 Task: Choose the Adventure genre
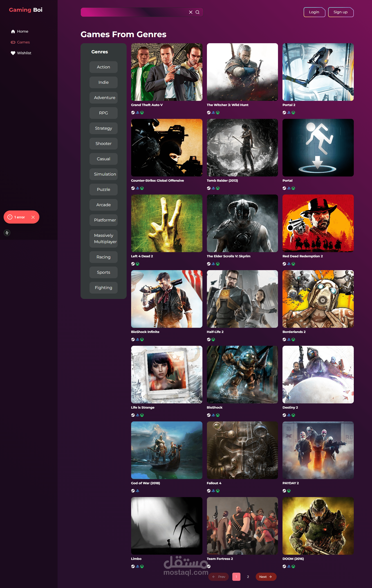tap(103, 98)
